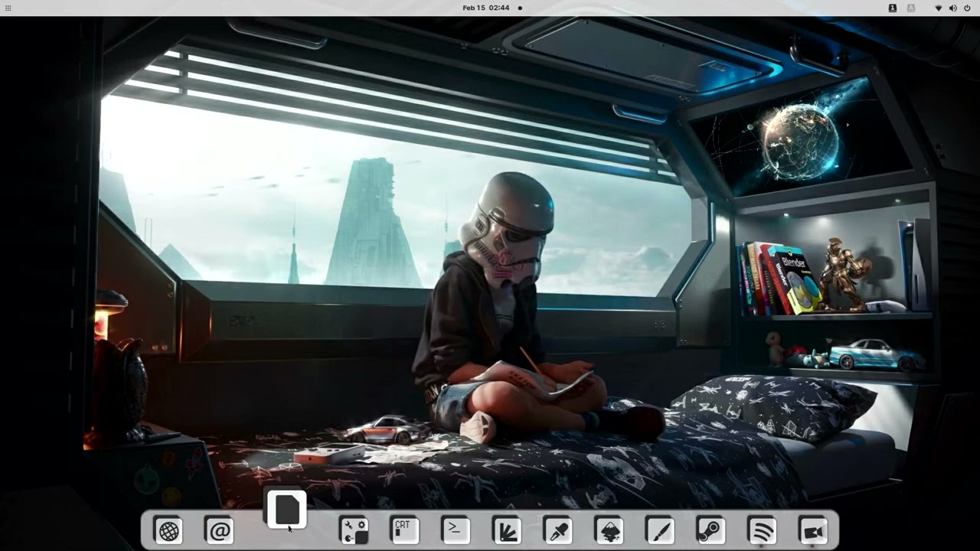Image resolution: width=980 pixels, height=551 pixels.
Task: Open the power menu icon
Action: click(968, 8)
